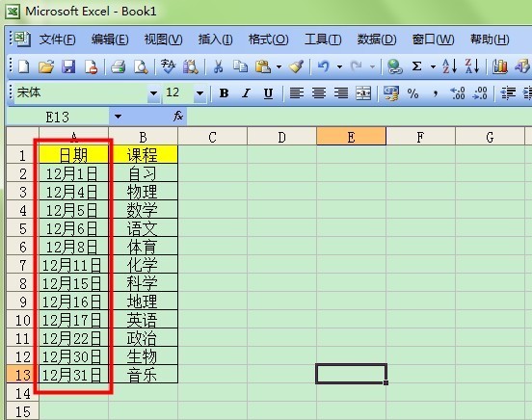
Task: Open a file with the Open folder icon
Action: (46, 66)
